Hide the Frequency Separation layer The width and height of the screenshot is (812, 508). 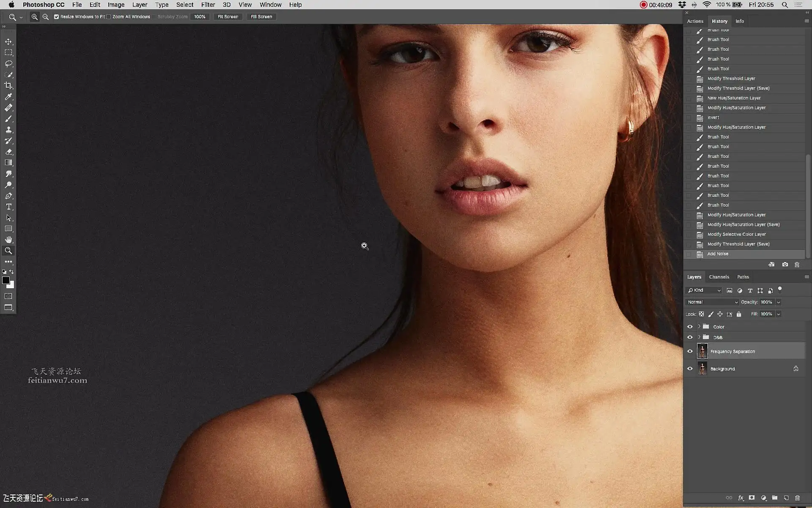690,351
